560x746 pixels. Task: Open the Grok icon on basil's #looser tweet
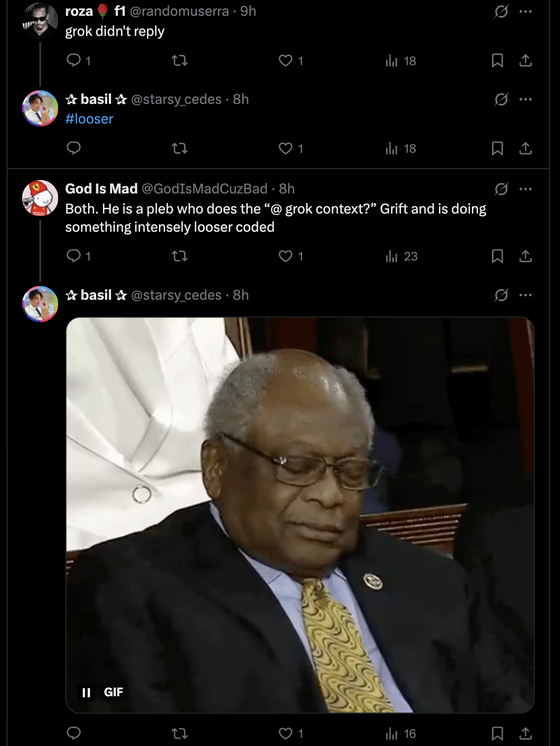point(501,100)
